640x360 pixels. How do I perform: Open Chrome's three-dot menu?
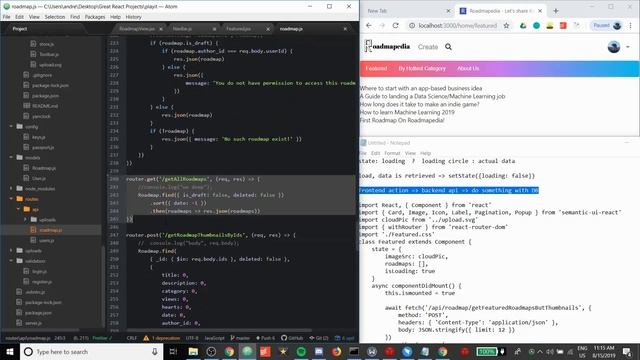pos(631,25)
